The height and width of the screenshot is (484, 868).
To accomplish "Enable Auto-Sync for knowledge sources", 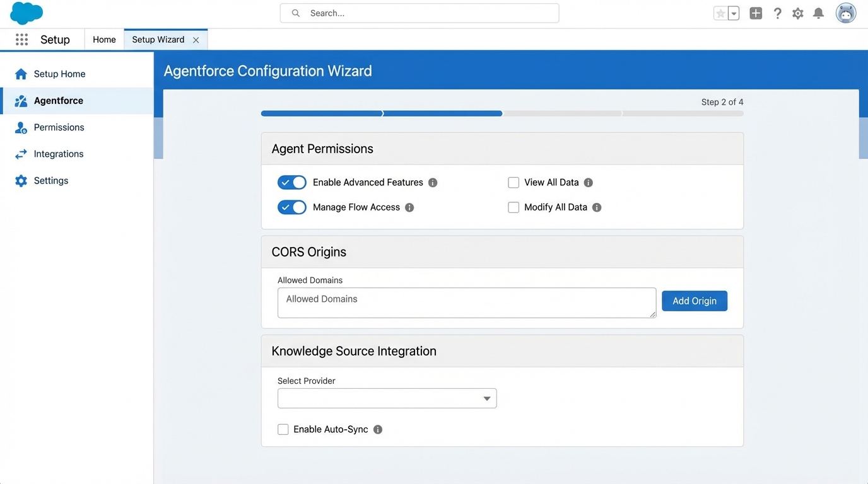I will pyautogui.click(x=283, y=429).
